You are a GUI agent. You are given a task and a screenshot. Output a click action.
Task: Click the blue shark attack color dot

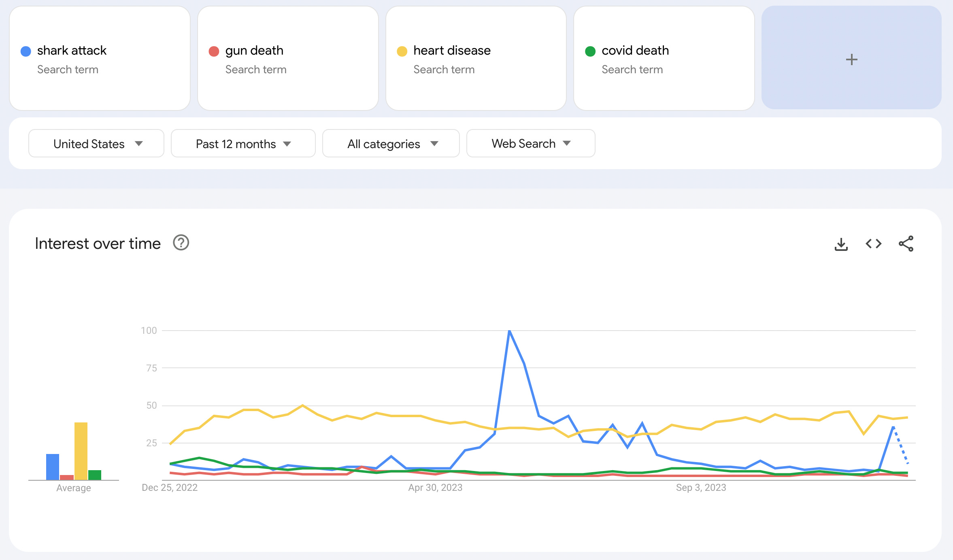[x=26, y=51]
